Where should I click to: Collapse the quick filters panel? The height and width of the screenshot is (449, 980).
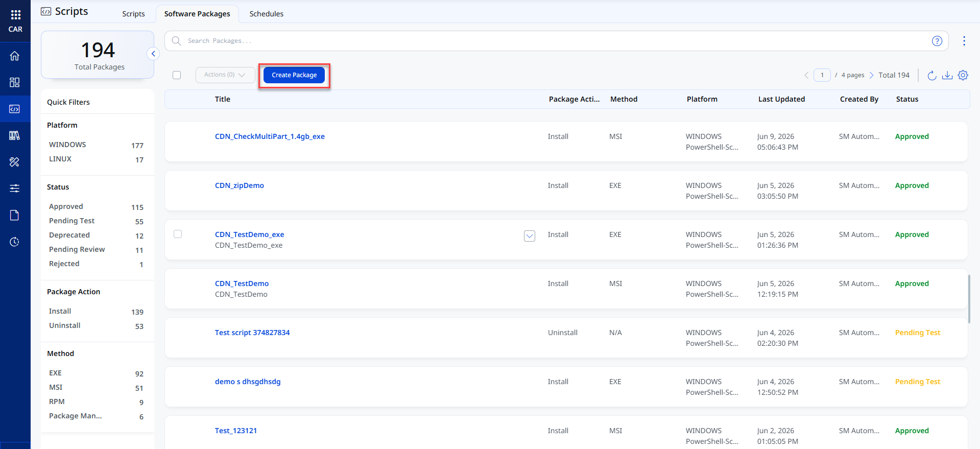point(153,54)
